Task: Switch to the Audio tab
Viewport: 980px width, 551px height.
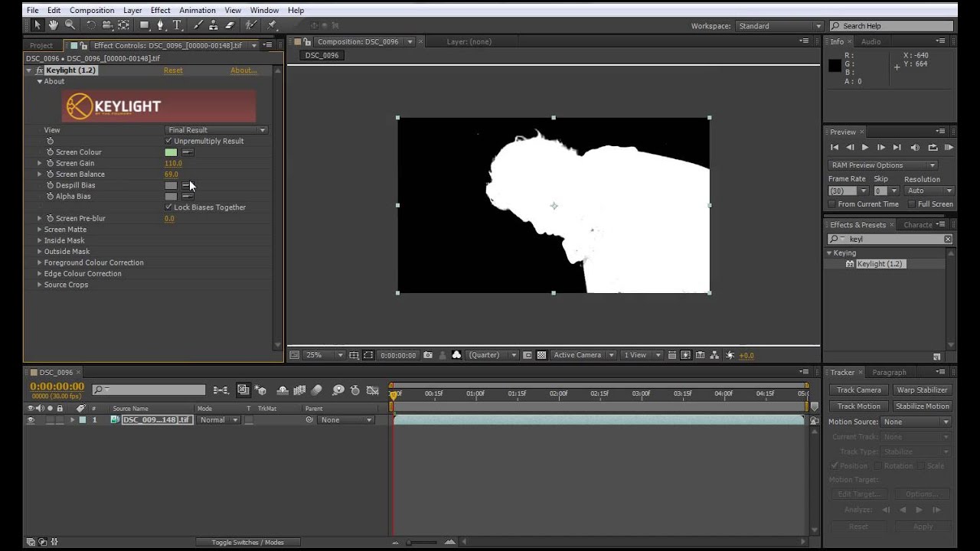Action: [x=871, y=41]
